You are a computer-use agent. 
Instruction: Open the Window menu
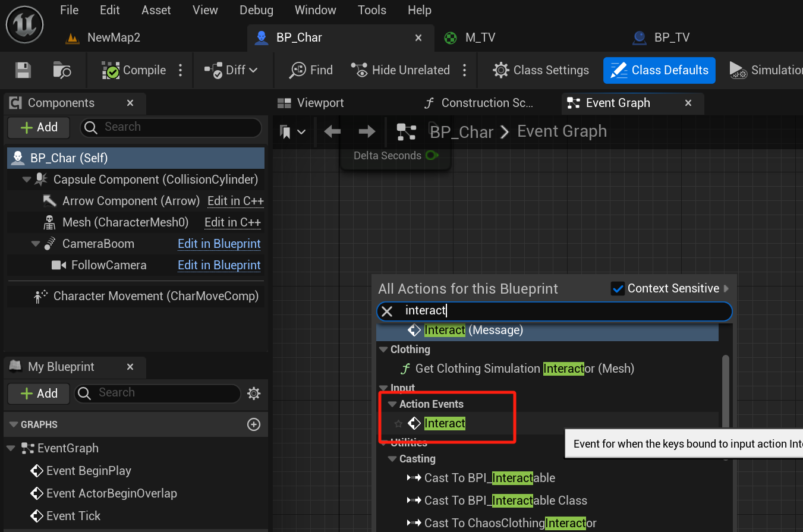click(316, 10)
